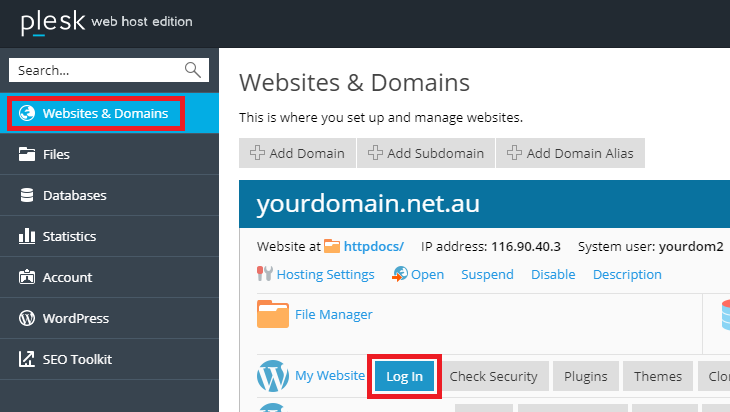The height and width of the screenshot is (412, 730).
Task: Click the Plesk logo in header
Action: click(x=53, y=22)
